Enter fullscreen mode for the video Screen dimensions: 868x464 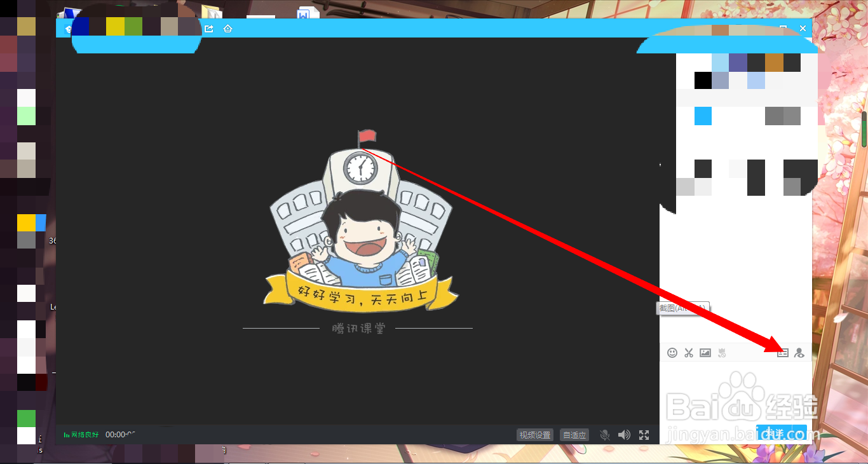point(644,435)
